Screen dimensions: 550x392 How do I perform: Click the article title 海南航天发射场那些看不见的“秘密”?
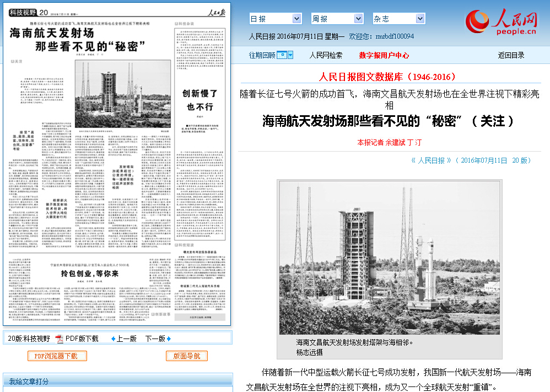click(x=388, y=121)
